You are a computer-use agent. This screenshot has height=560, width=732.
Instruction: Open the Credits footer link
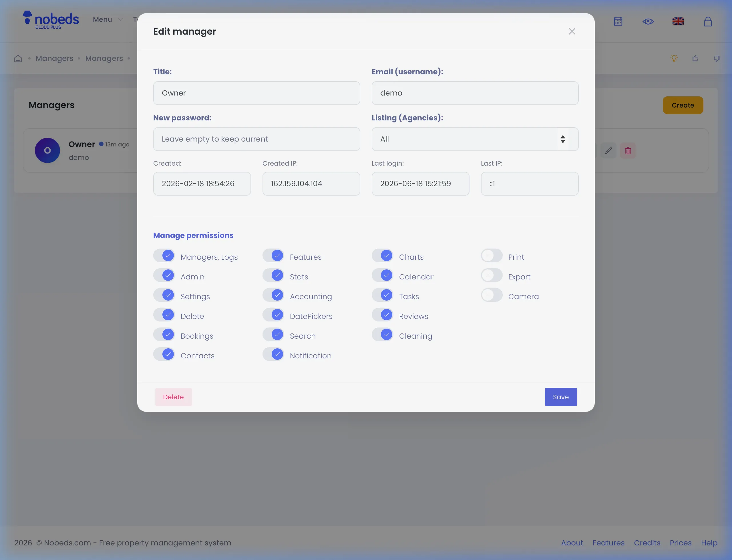[x=647, y=543]
